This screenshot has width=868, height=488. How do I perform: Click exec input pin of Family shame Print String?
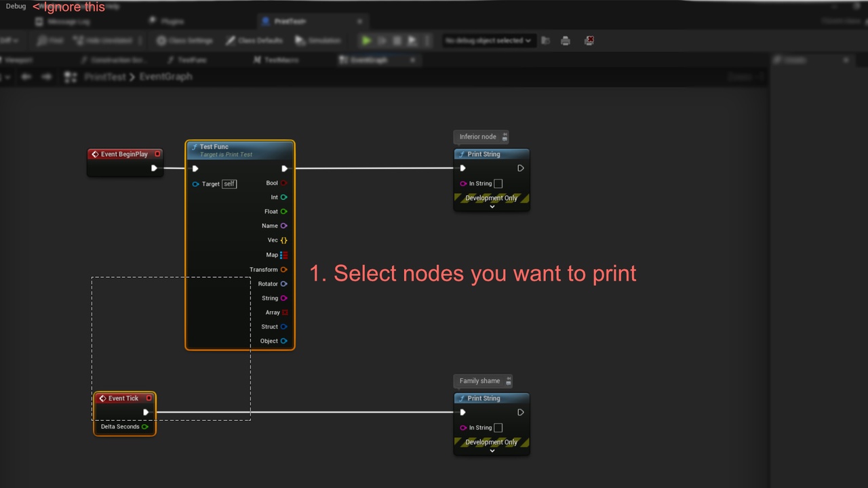[x=462, y=412]
